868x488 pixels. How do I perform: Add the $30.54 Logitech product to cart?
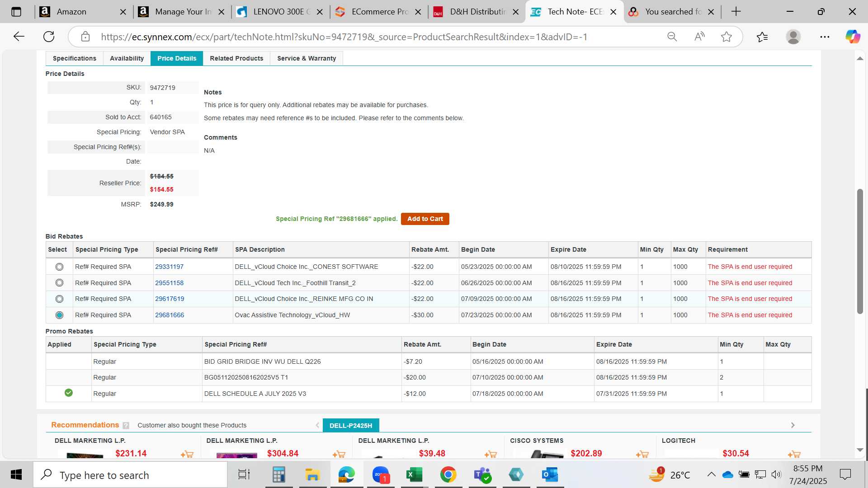pos(794,454)
